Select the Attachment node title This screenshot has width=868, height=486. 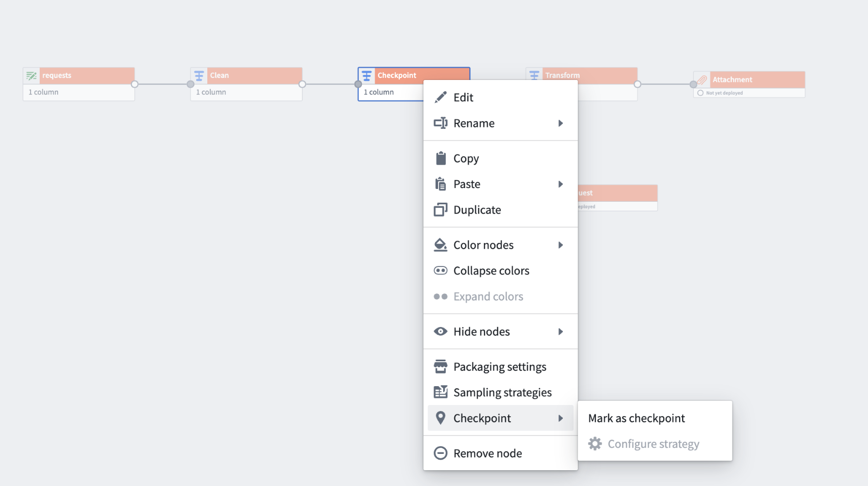[x=732, y=79]
